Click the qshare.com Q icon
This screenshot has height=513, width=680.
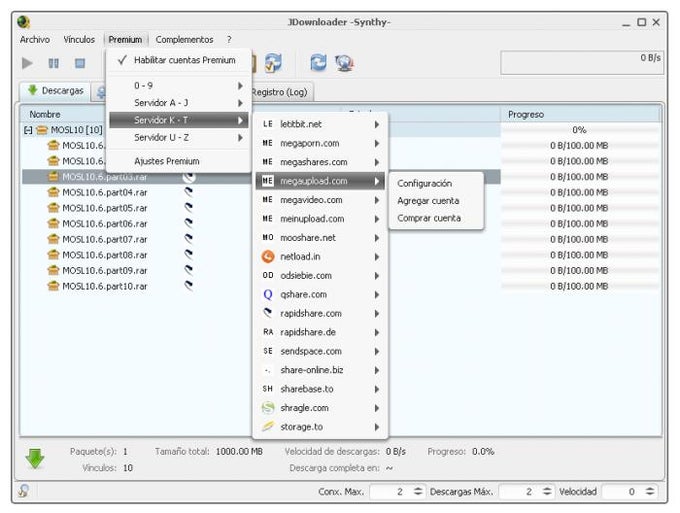(268, 294)
